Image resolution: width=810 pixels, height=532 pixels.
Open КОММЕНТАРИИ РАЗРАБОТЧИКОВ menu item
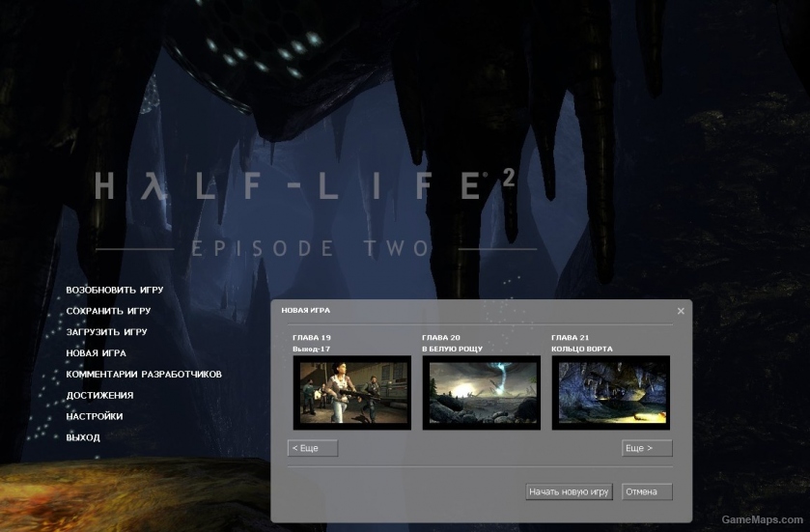coord(144,374)
